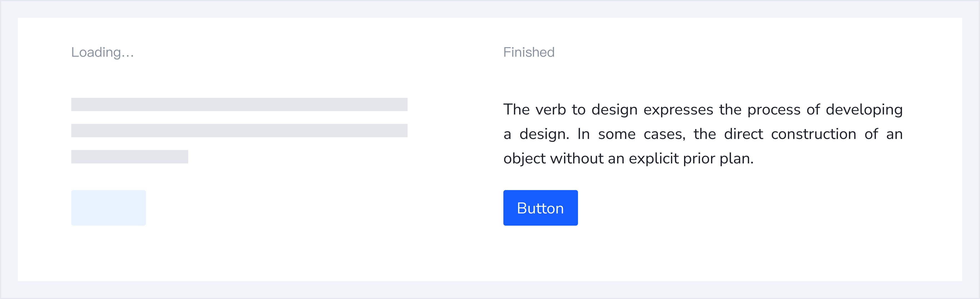Click the word "without" in the paragraph

point(576,158)
